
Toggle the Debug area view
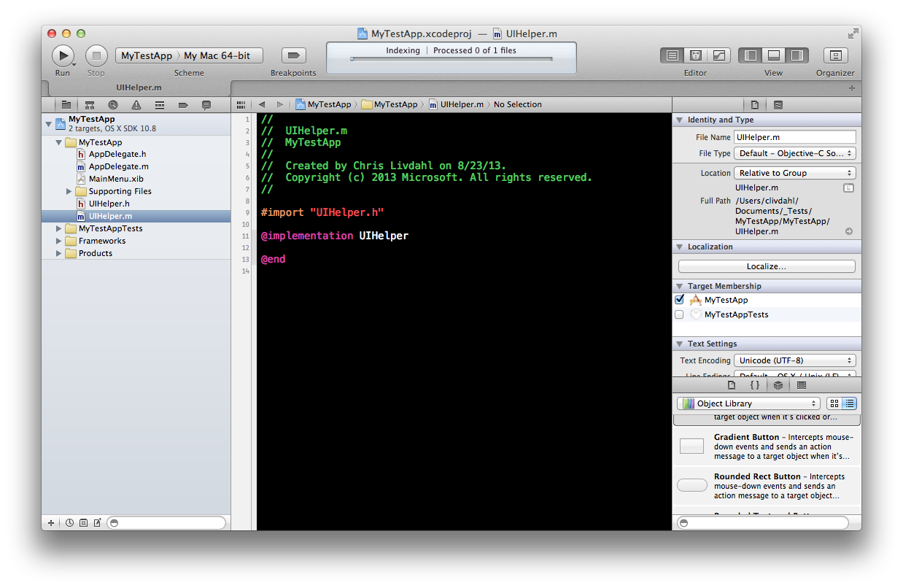pyautogui.click(x=774, y=55)
